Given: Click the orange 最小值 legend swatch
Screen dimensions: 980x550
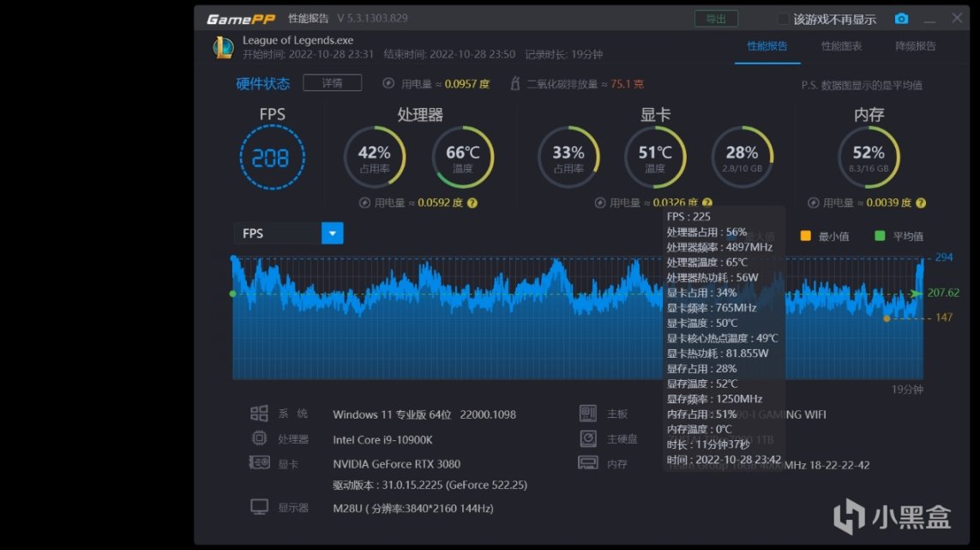Looking at the screenshot, I should coord(806,236).
